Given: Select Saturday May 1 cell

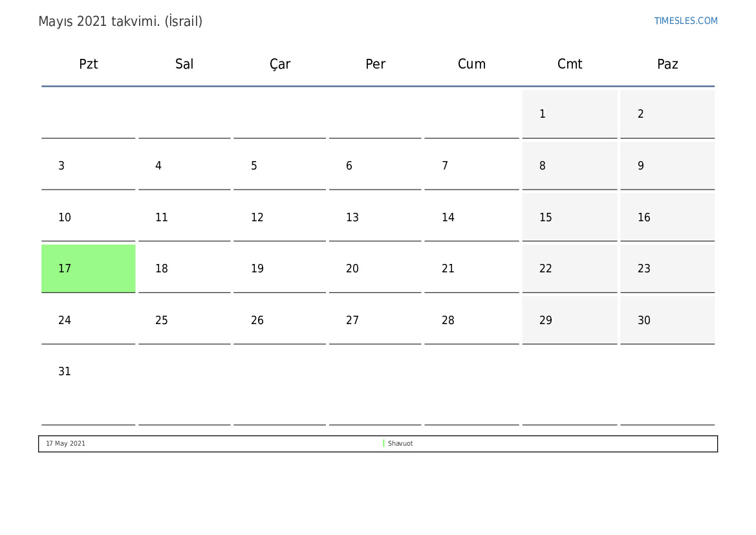Looking at the screenshot, I should click(569, 114).
